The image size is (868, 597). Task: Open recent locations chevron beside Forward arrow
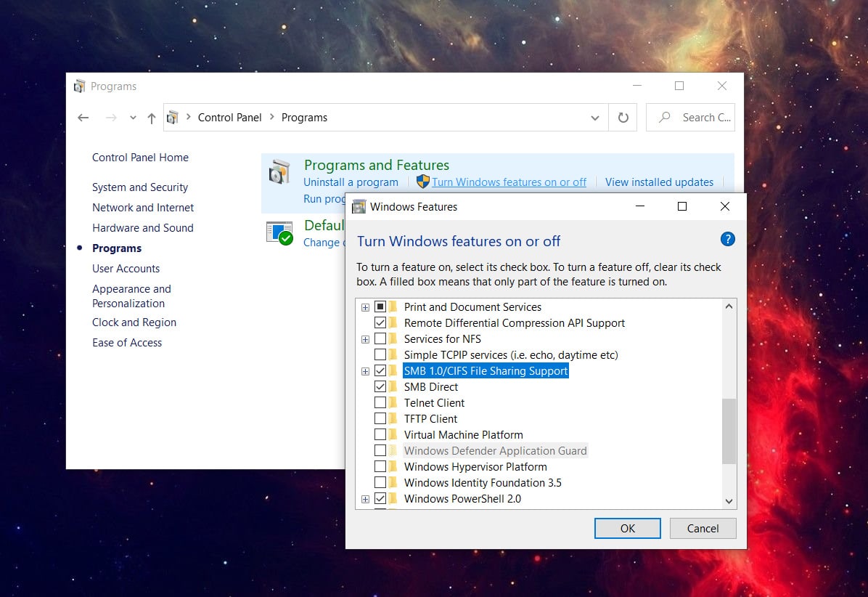pyautogui.click(x=133, y=118)
